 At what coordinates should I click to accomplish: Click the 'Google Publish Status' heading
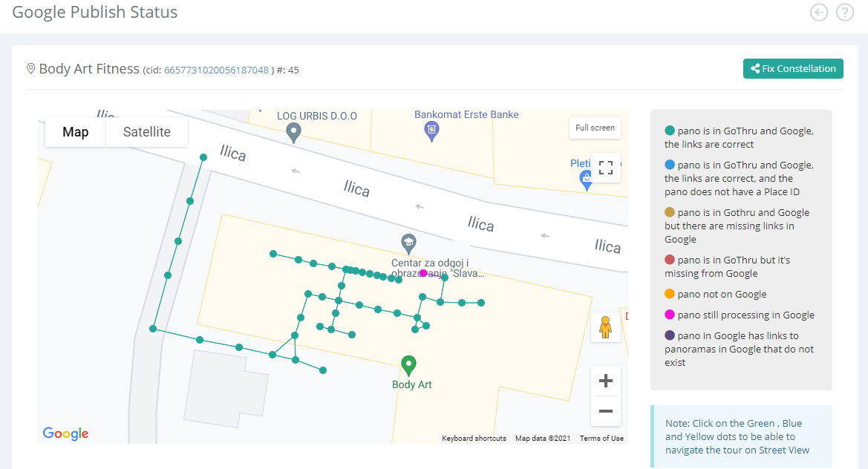[x=94, y=12]
